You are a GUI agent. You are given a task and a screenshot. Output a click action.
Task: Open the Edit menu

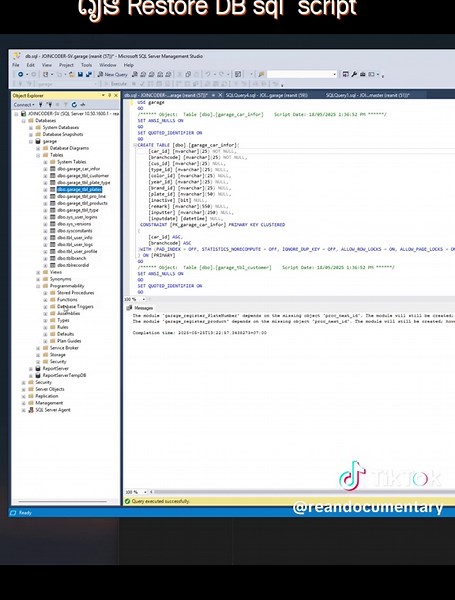click(31, 65)
